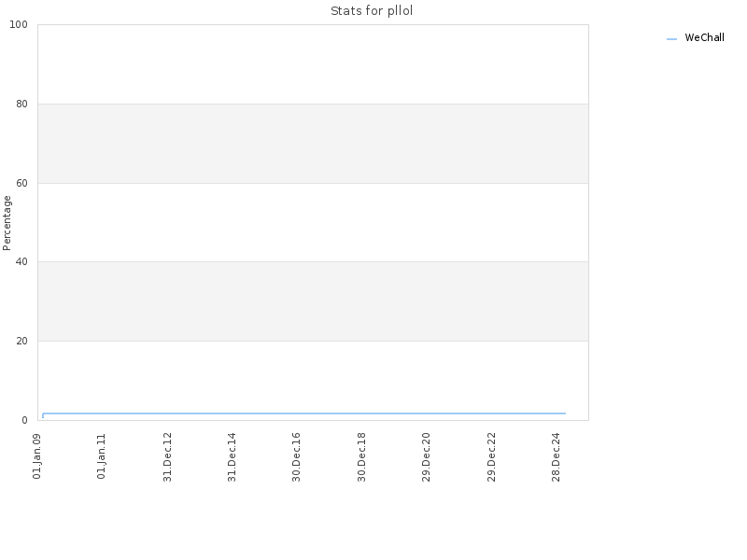Click the 60 y-axis tick label

21,183
